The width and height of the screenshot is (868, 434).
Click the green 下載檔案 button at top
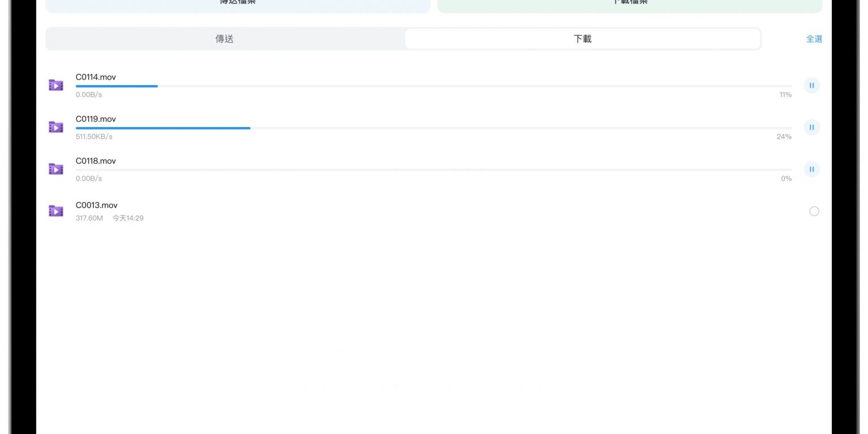[630, 5]
